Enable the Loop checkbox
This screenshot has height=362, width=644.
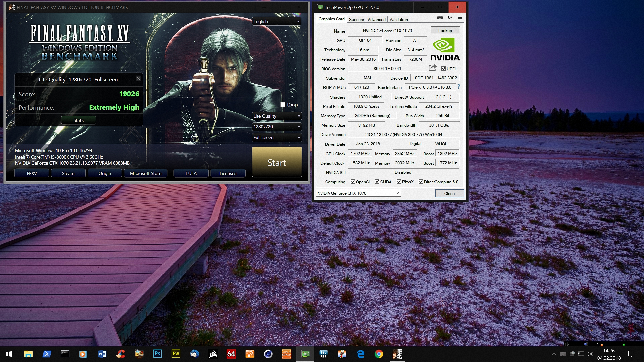[x=283, y=105]
